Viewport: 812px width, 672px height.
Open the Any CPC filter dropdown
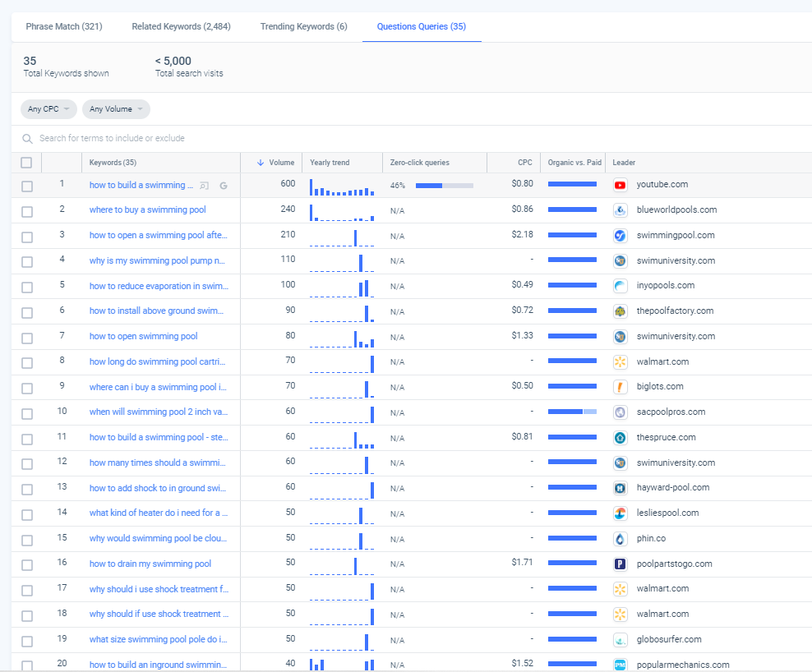click(48, 109)
